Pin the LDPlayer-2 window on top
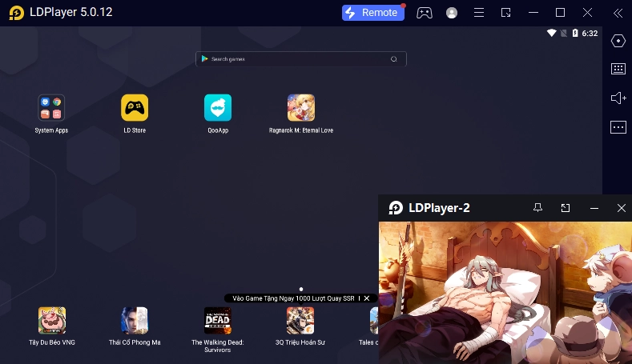The width and height of the screenshot is (632, 364). pos(537,208)
